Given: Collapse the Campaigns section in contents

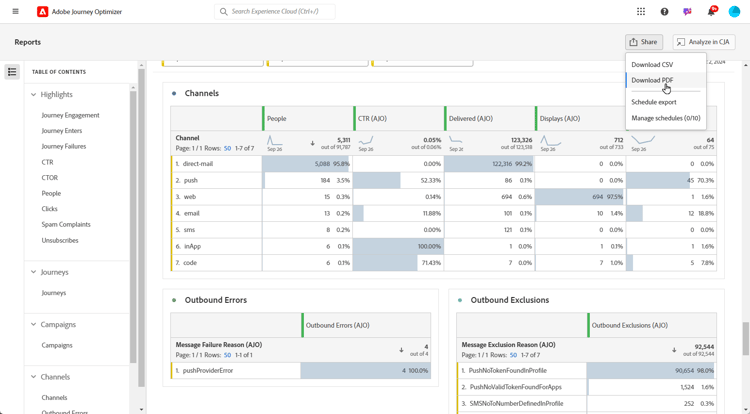Looking at the screenshot, I should [33, 324].
